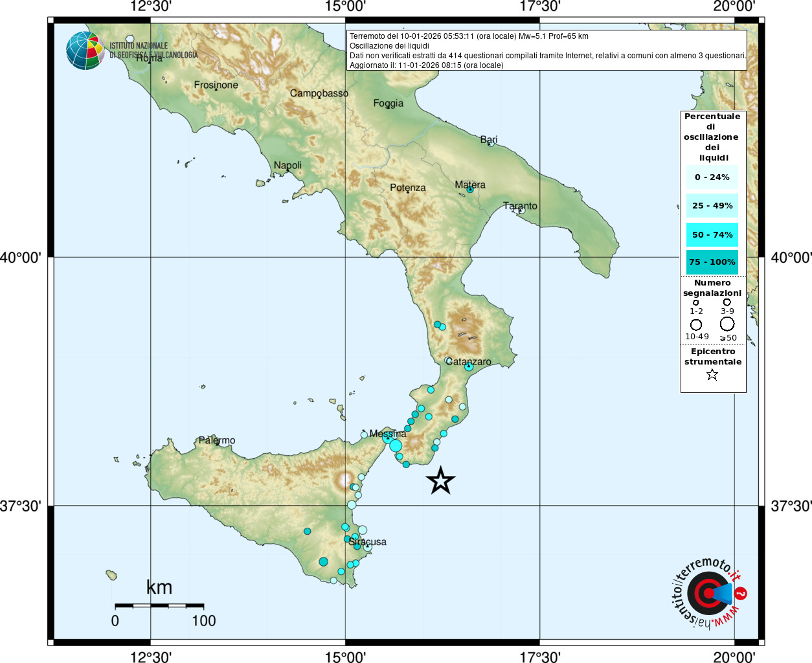Select the 0 - 24% legend color swatch
This screenshot has width=812, height=663.
click(712, 177)
